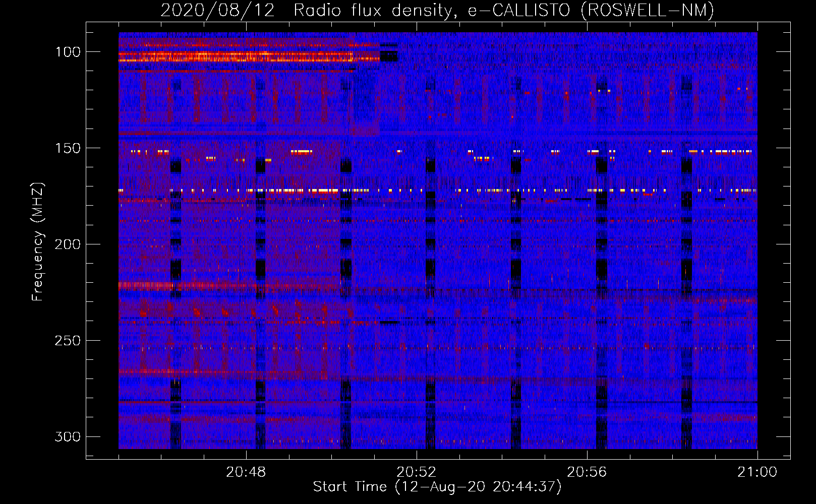Click the 200 frequency tick label
This screenshot has height=504, width=816.
[x=68, y=244]
